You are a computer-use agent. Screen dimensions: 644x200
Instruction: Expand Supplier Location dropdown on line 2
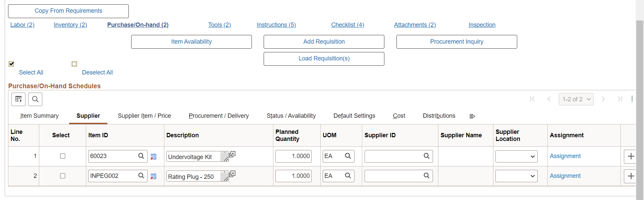coord(516,176)
